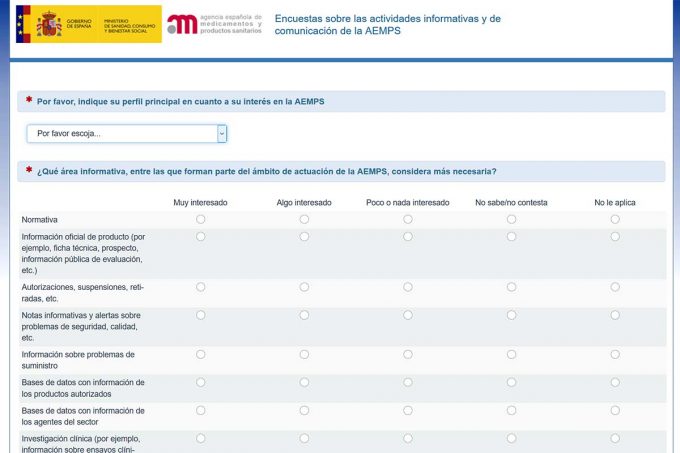Screen dimensions: 680x453
Task: Click the AEMPS agency logo
Action: [215, 25]
